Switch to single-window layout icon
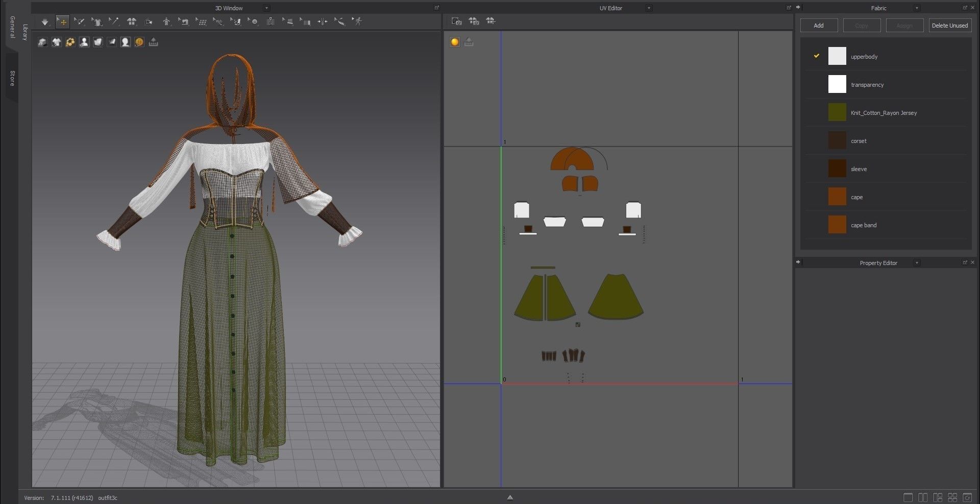 908,497
